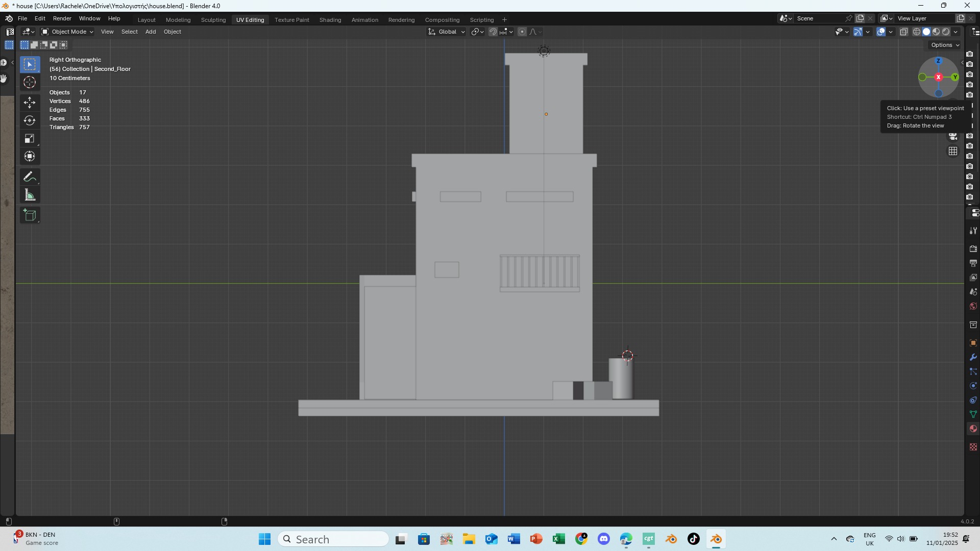The image size is (980, 551).
Task: Select the Rotate tool
Action: (30, 120)
